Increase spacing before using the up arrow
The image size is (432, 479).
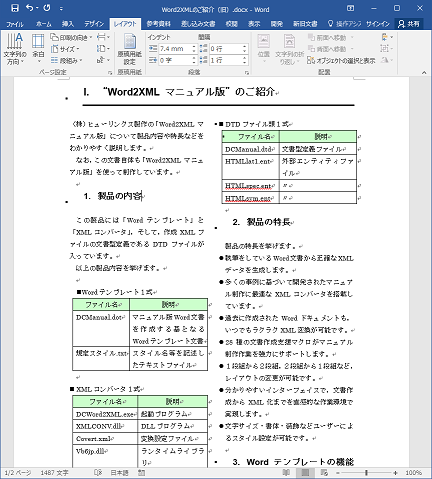click(x=245, y=47)
